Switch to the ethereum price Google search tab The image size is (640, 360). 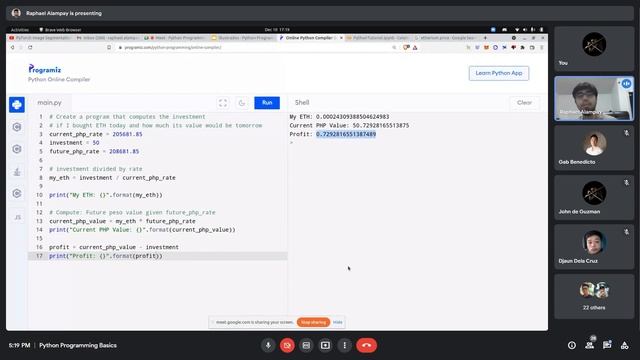tap(447, 38)
